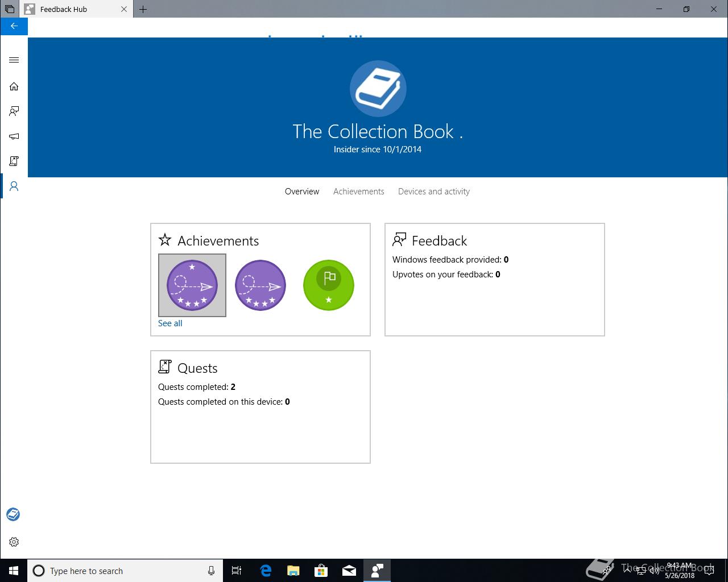Click 'Quests completed: 2' text
Viewport: 728px width, 582px height.
tap(197, 387)
